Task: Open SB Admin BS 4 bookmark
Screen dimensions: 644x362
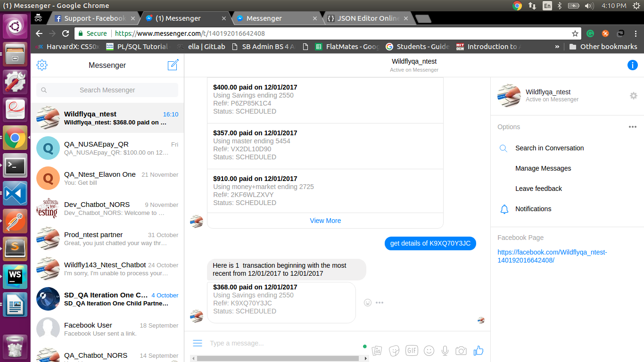Action: tap(263, 47)
